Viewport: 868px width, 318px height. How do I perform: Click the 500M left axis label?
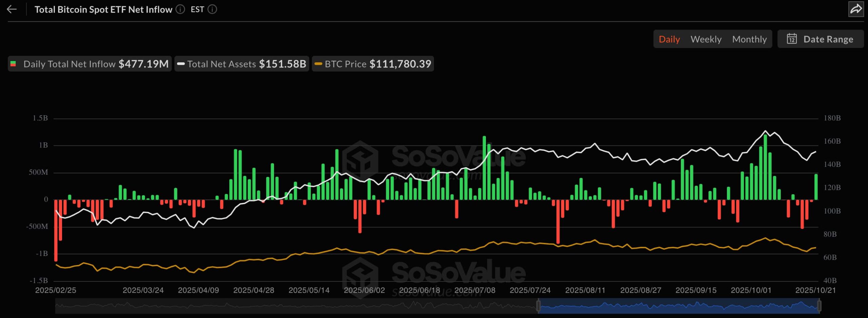click(x=38, y=172)
